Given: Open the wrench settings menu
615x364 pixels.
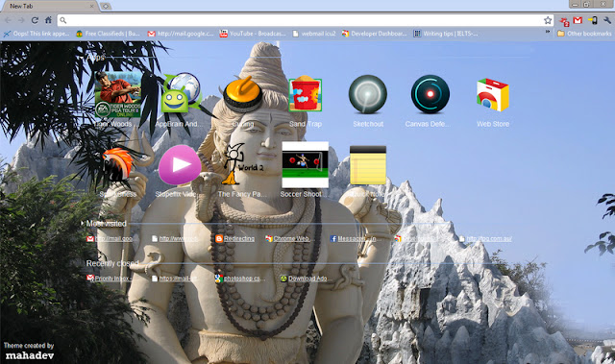Looking at the screenshot, I should click(607, 20).
